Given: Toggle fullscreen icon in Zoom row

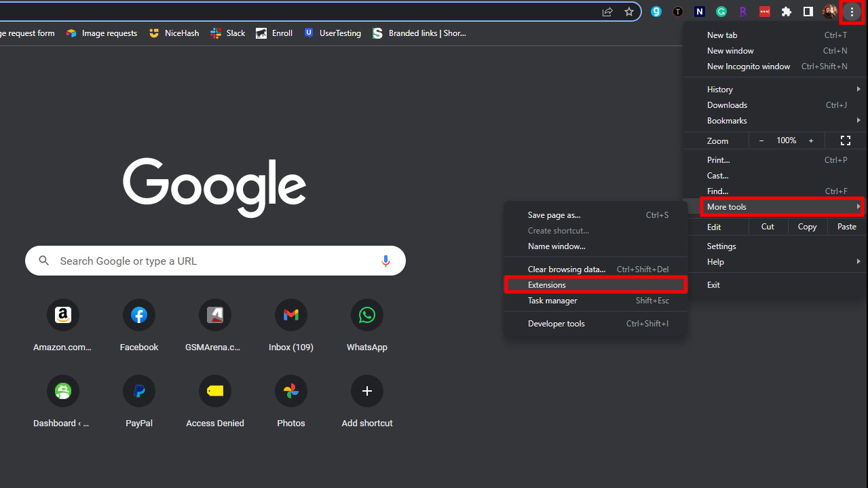Looking at the screenshot, I should [x=846, y=140].
